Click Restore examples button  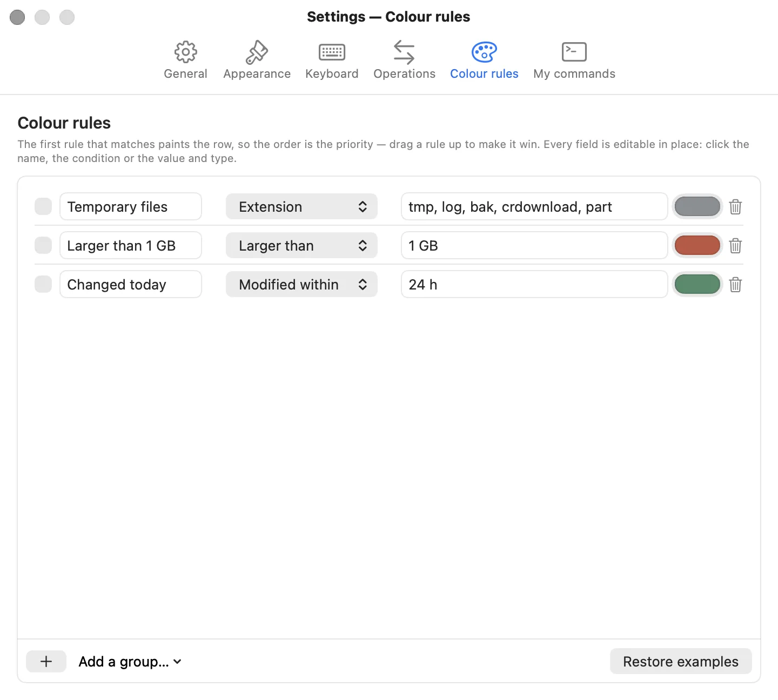[x=681, y=662]
